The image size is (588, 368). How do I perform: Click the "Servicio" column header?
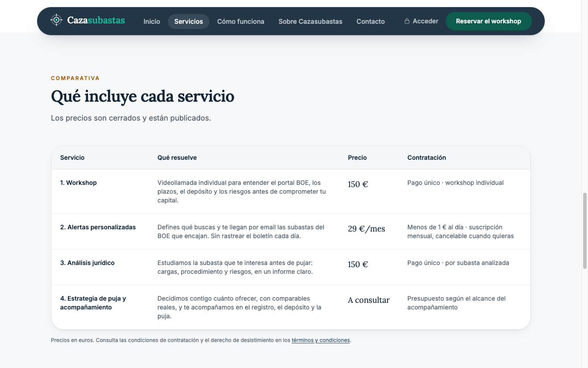(x=72, y=158)
